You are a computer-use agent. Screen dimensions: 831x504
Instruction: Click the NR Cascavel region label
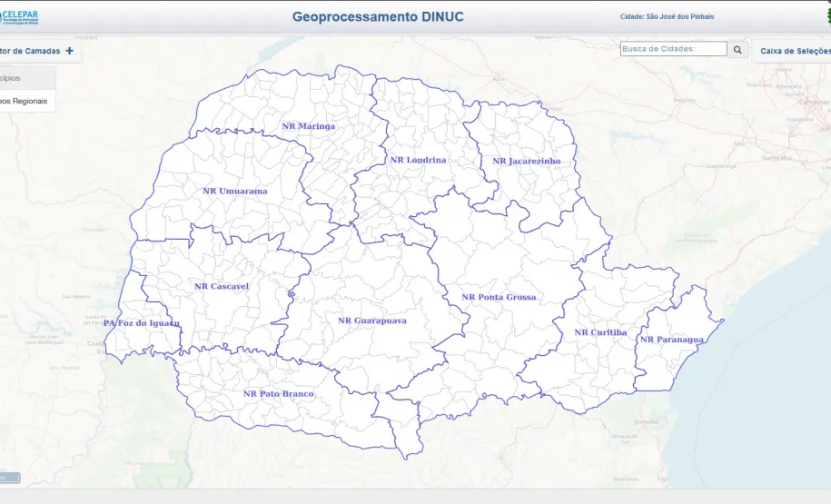pos(222,286)
